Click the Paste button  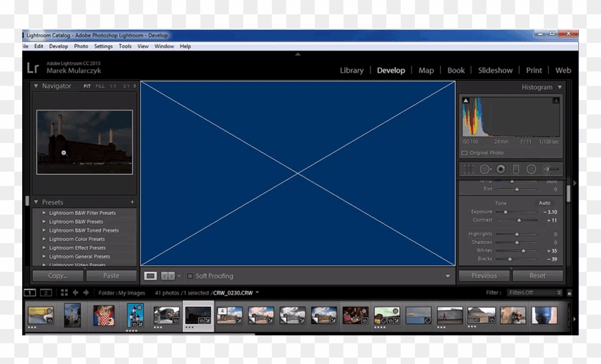coord(111,275)
